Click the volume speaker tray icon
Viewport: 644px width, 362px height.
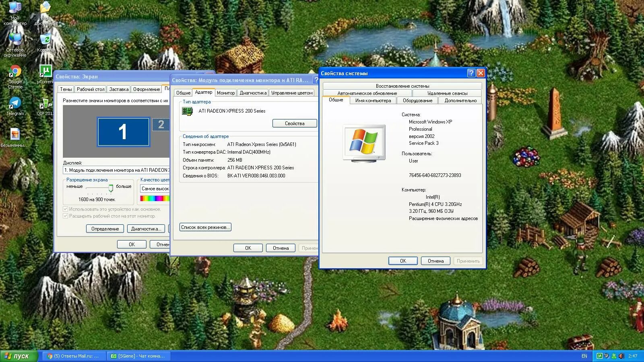[621, 356]
